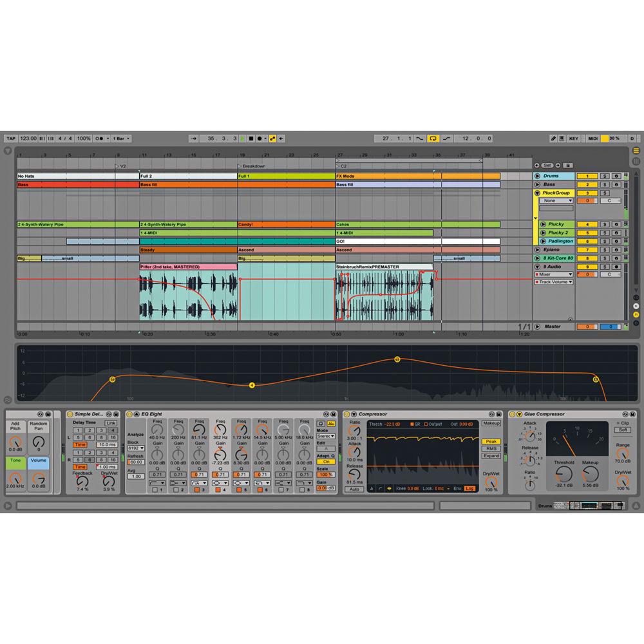Click the Makeup button on the Compressor
644x644 pixels.
(492, 423)
